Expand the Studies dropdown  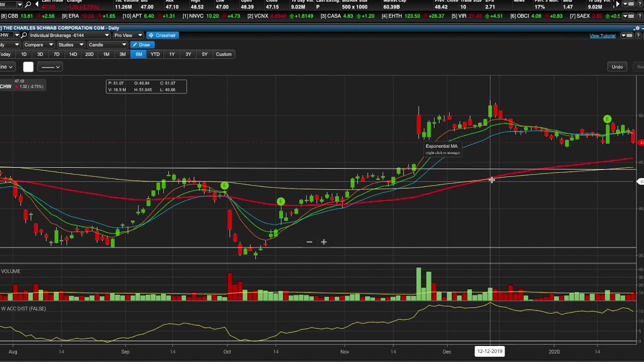click(x=70, y=45)
